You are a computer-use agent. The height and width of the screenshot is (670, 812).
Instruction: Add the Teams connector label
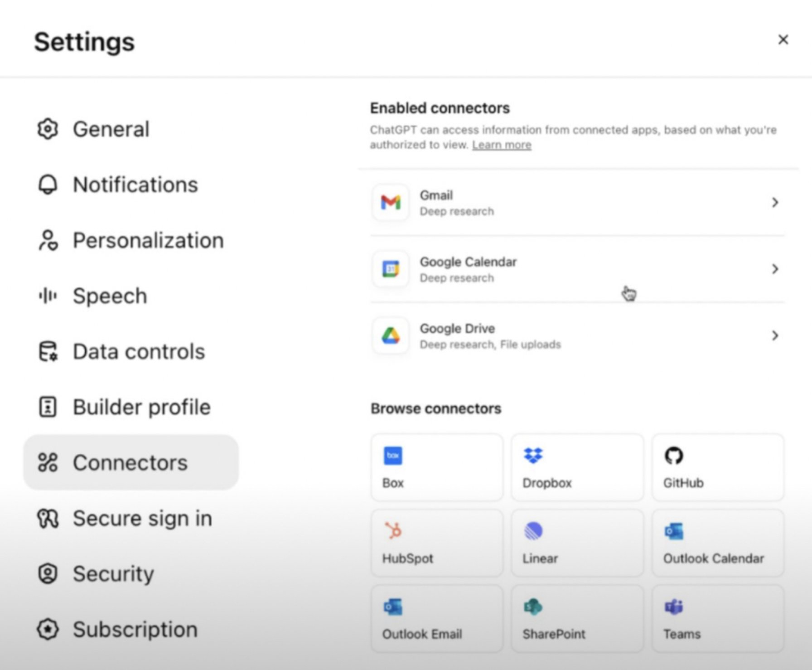[682, 634]
